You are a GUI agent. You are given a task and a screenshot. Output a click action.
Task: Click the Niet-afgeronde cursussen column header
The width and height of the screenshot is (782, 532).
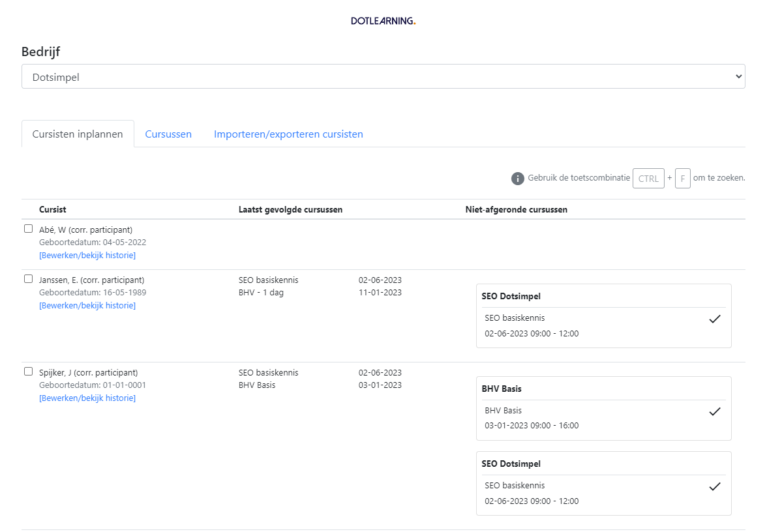[516, 210]
